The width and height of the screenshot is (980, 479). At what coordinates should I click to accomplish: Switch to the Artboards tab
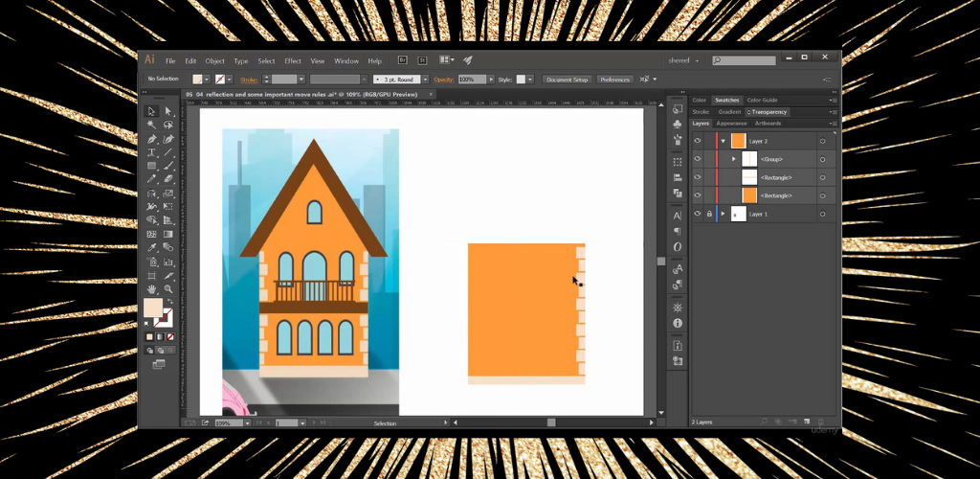(x=768, y=124)
